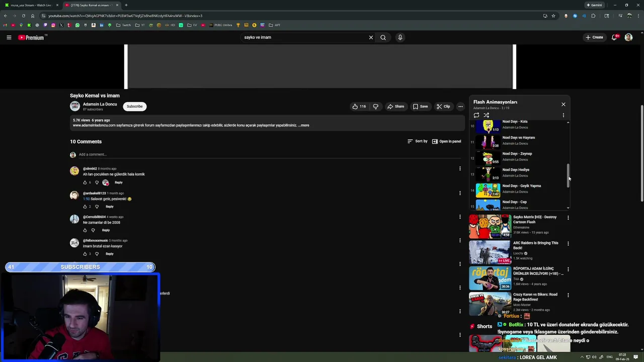
Task: Open the video's more actions menu
Action: click(x=460, y=107)
